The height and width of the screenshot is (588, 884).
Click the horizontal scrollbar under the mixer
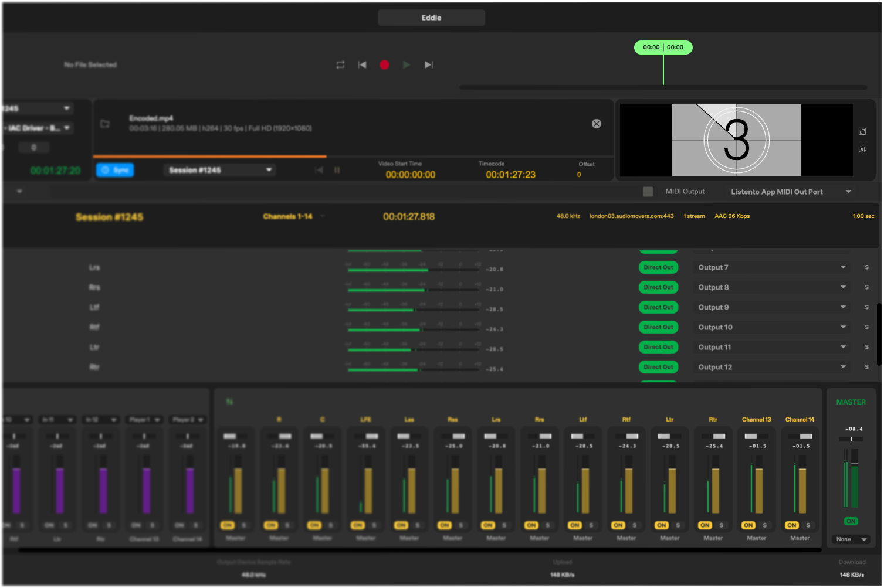coord(419,550)
